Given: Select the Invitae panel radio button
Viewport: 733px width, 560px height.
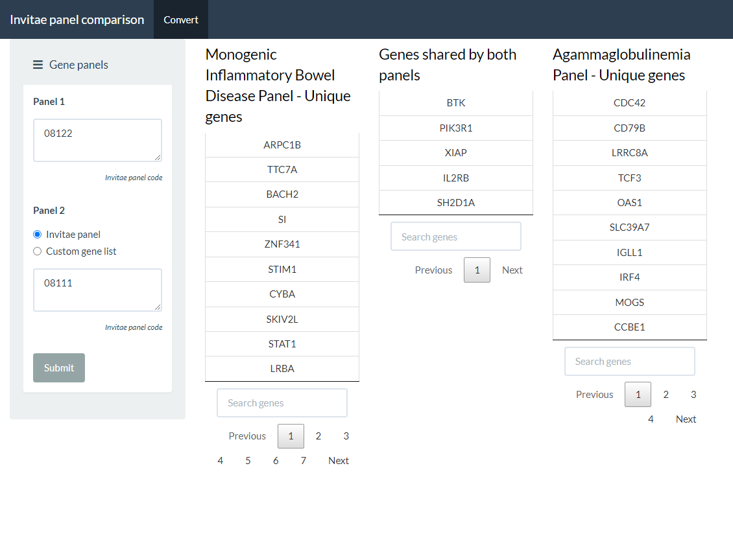Looking at the screenshot, I should coord(37,235).
